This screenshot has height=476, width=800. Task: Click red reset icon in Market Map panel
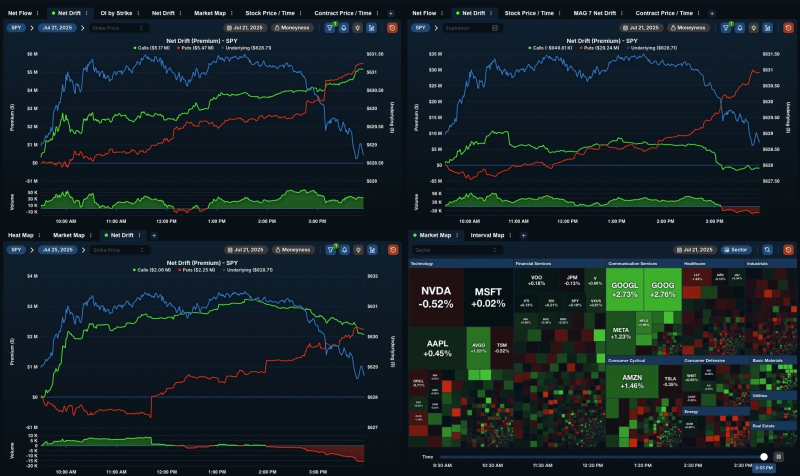coord(788,250)
